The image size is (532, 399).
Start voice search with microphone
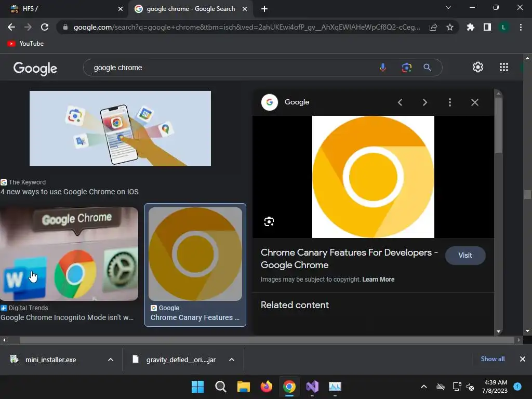tap(383, 68)
